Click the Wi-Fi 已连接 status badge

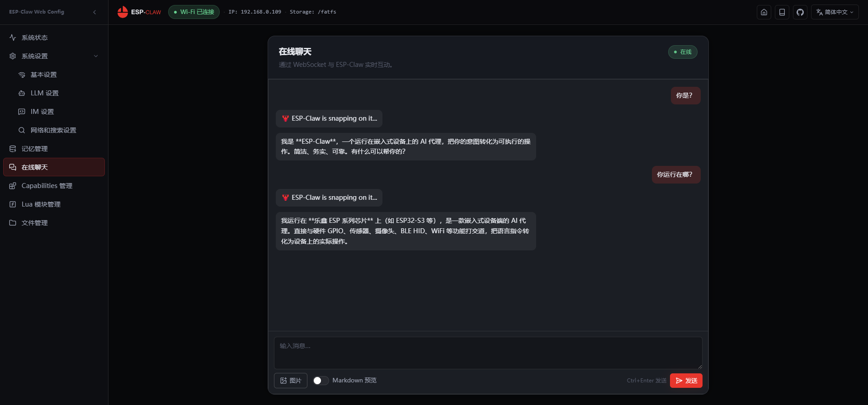tap(194, 12)
